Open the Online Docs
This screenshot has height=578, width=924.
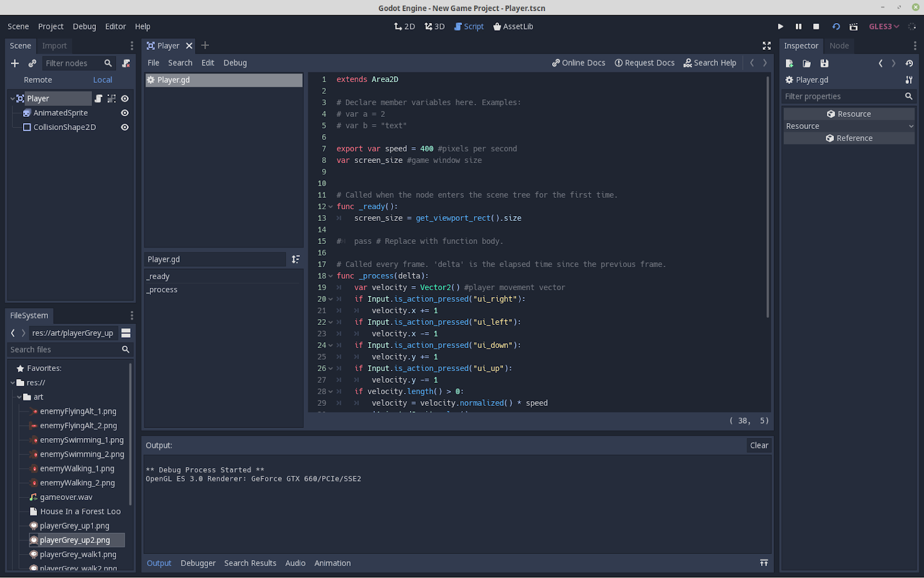tap(578, 62)
